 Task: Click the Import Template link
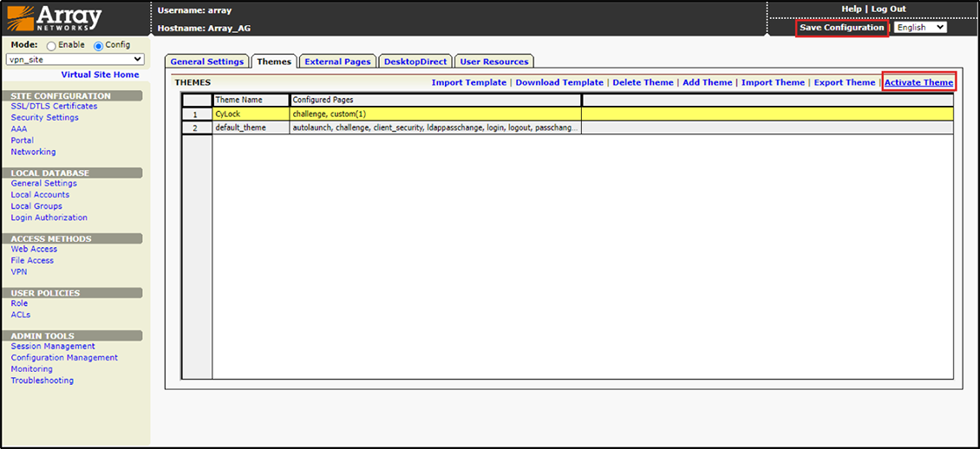tap(468, 82)
